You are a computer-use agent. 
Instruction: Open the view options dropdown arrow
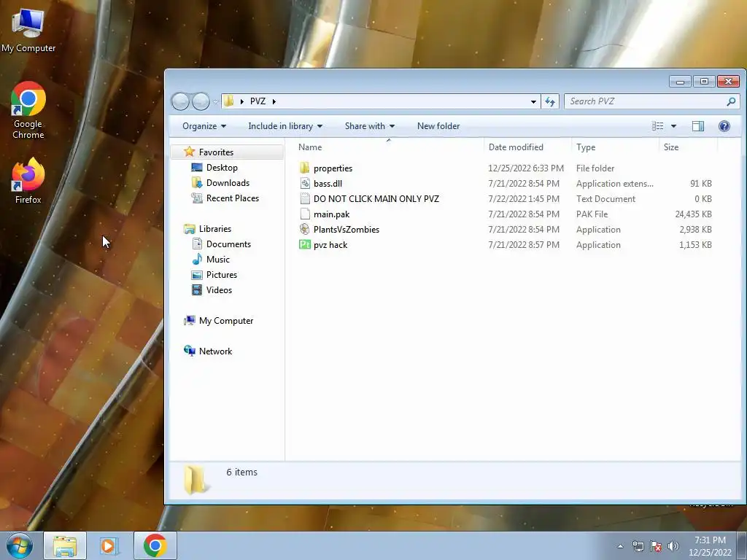coord(673,126)
